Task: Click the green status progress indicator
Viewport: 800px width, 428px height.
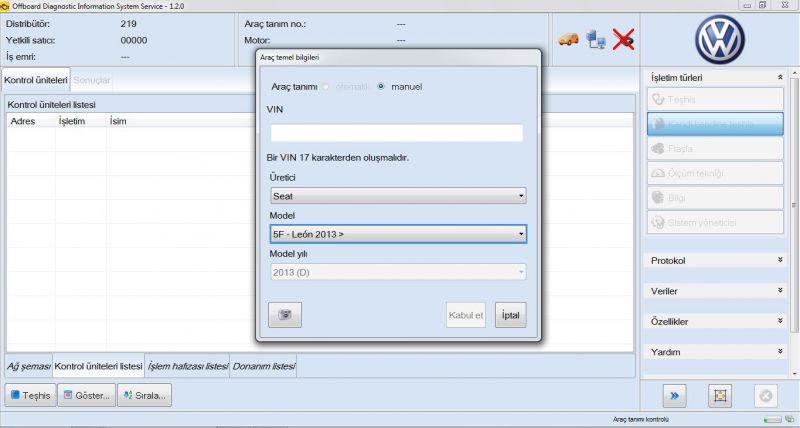Action: pyautogui.click(x=772, y=419)
